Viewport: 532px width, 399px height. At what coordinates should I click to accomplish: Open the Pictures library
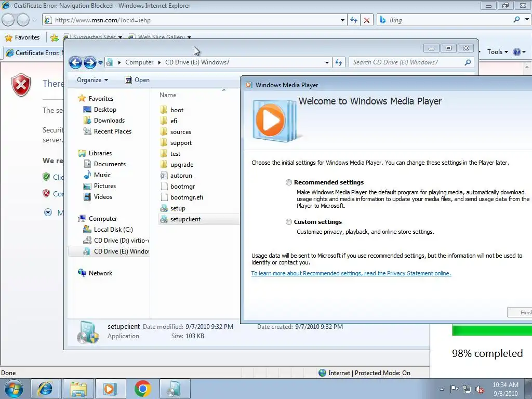100,186
